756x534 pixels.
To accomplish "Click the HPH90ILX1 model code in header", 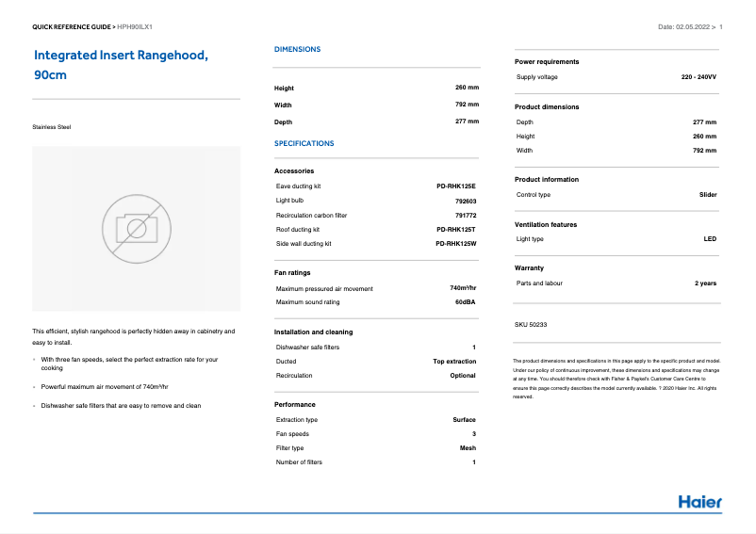I will click(x=135, y=27).
